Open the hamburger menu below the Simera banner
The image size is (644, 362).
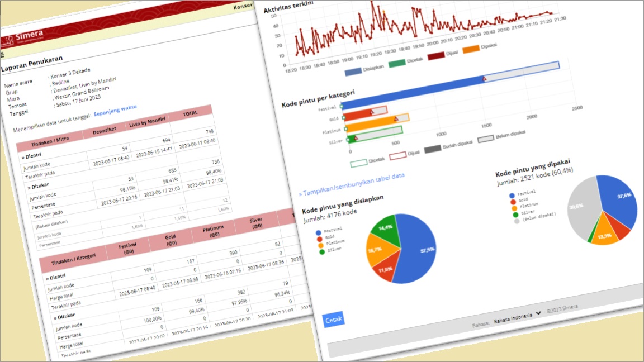(2, 55)
